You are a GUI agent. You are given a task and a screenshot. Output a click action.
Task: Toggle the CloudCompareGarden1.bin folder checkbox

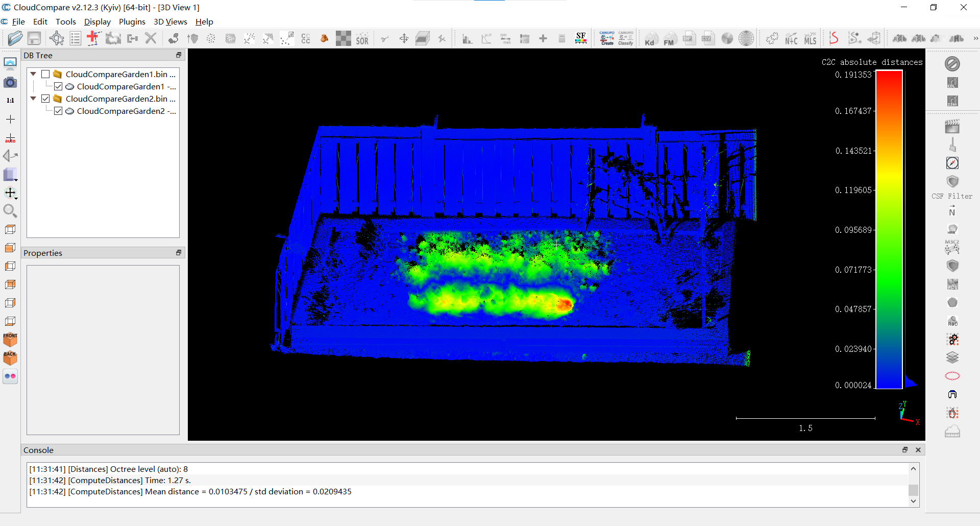pos(45,74)
